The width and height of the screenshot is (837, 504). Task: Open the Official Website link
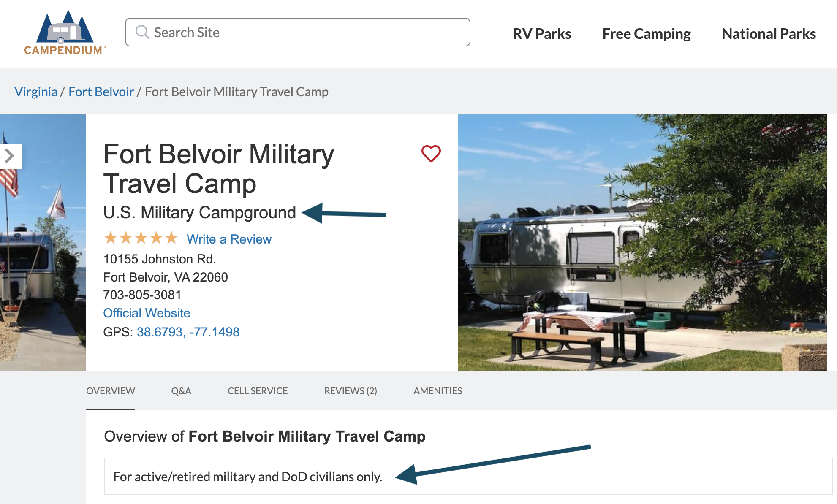point(147,313)
